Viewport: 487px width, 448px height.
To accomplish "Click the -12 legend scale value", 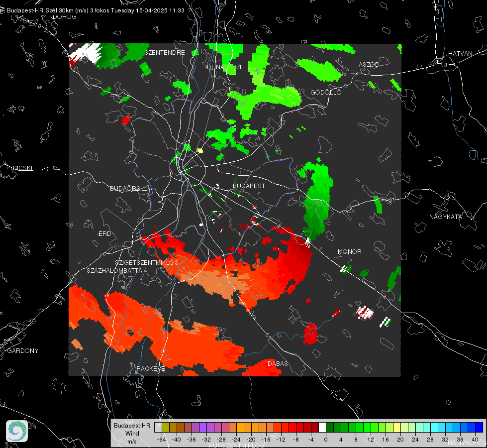I will [x=281, y=440].
